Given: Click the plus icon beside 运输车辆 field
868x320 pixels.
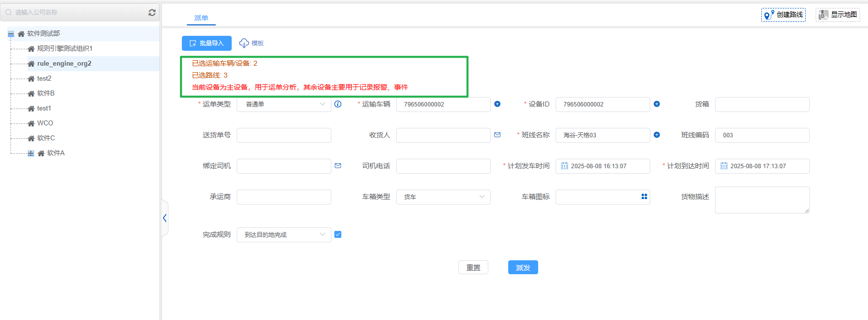Looking at the screenshot, I should click(x=497, y=104).
